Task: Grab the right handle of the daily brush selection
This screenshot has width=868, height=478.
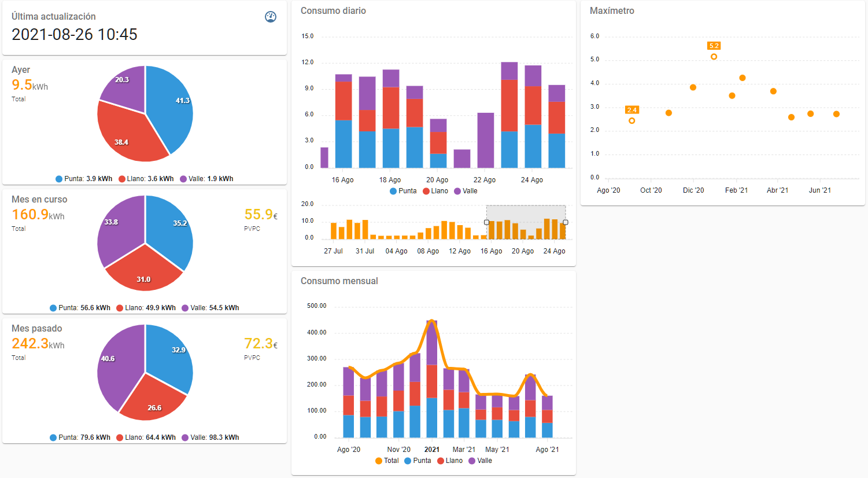Action: point(566,222)
